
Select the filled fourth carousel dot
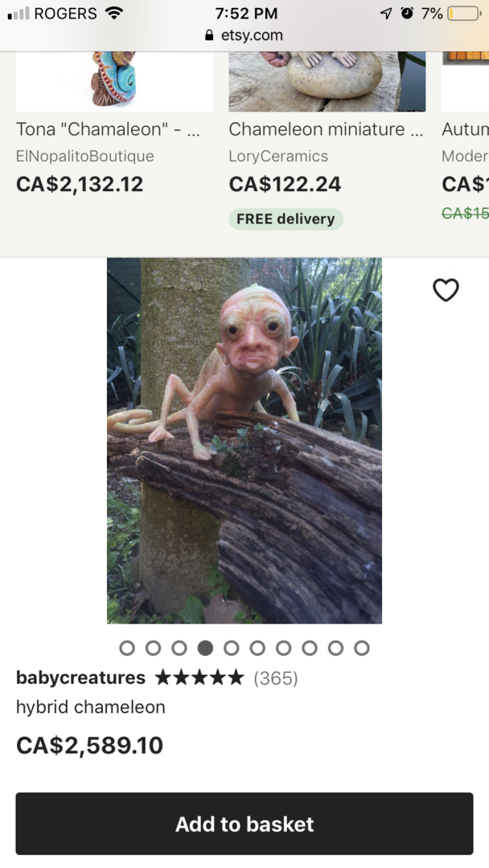click(205, 648)
